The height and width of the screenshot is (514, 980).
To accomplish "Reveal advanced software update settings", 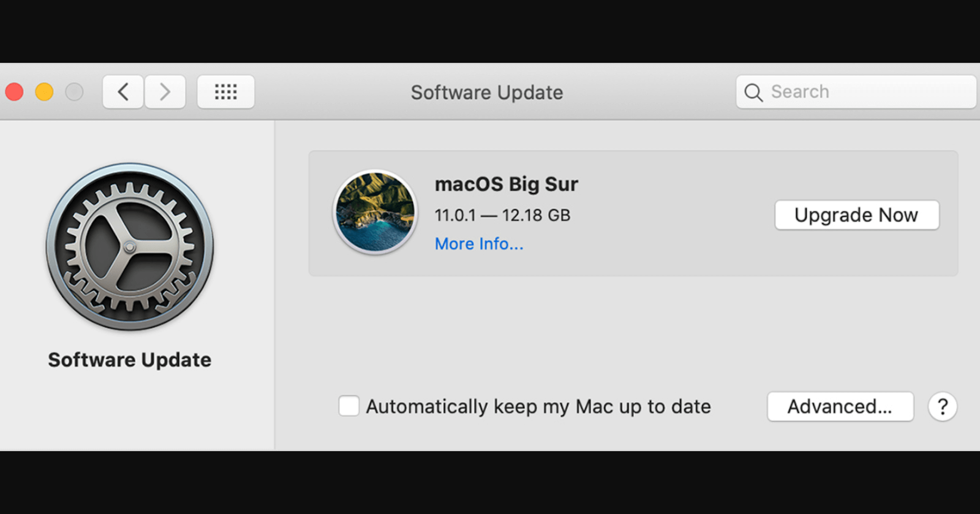I will click(x=840, y=406).
